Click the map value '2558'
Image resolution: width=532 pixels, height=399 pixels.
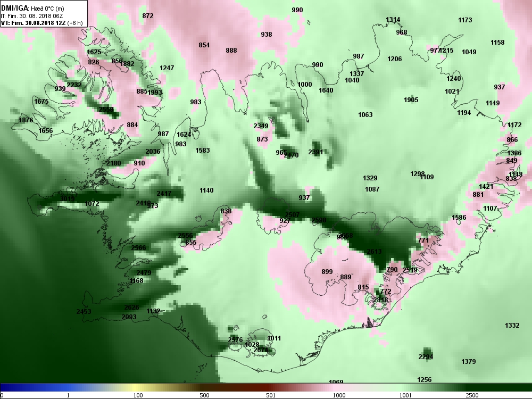[x=106, y=110]
